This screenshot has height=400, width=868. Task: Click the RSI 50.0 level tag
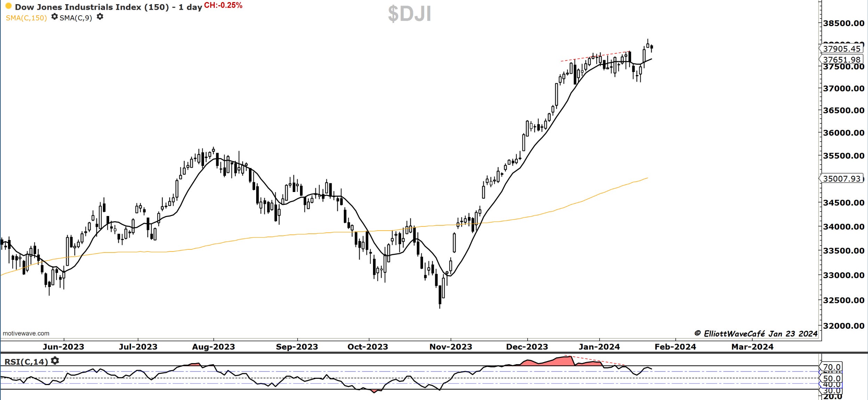click(832, 378)
